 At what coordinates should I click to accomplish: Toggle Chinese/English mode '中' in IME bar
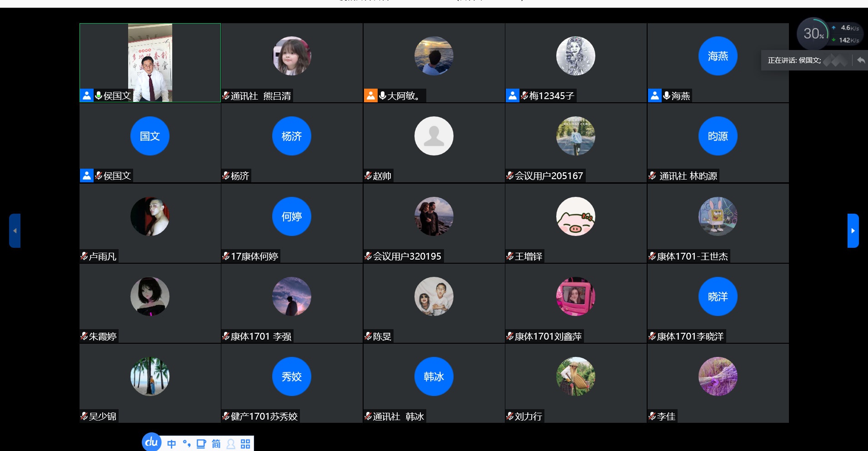tap(171, 444)
